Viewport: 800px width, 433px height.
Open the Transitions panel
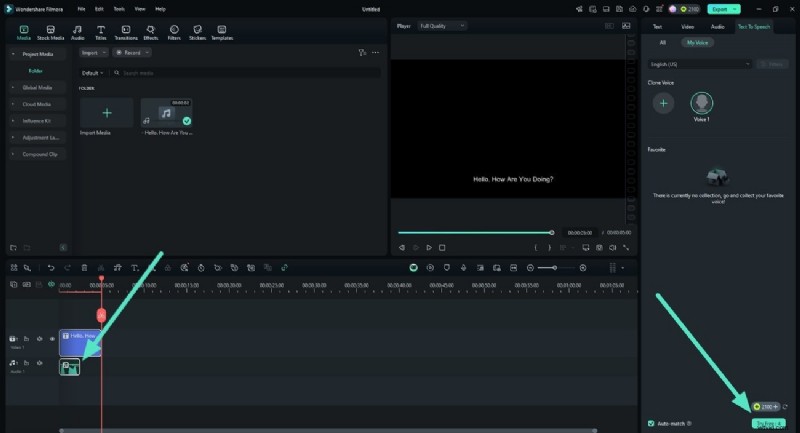click(126, 33)
